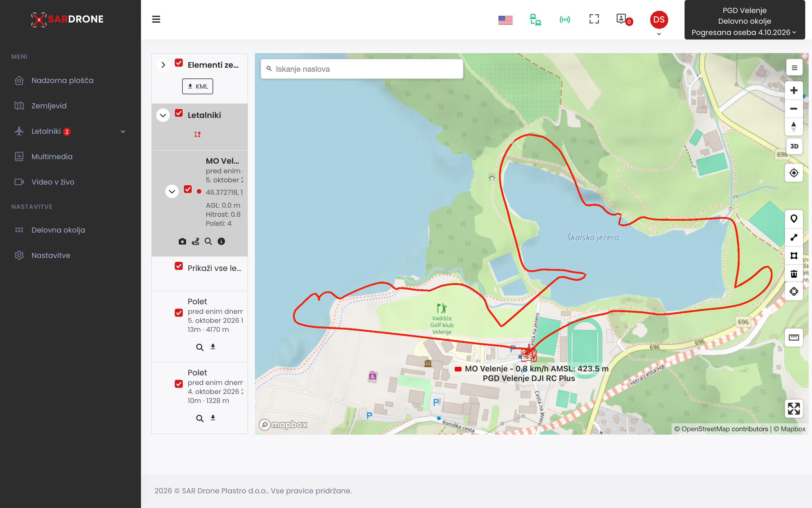Locate my position on the map

[794, 173]
